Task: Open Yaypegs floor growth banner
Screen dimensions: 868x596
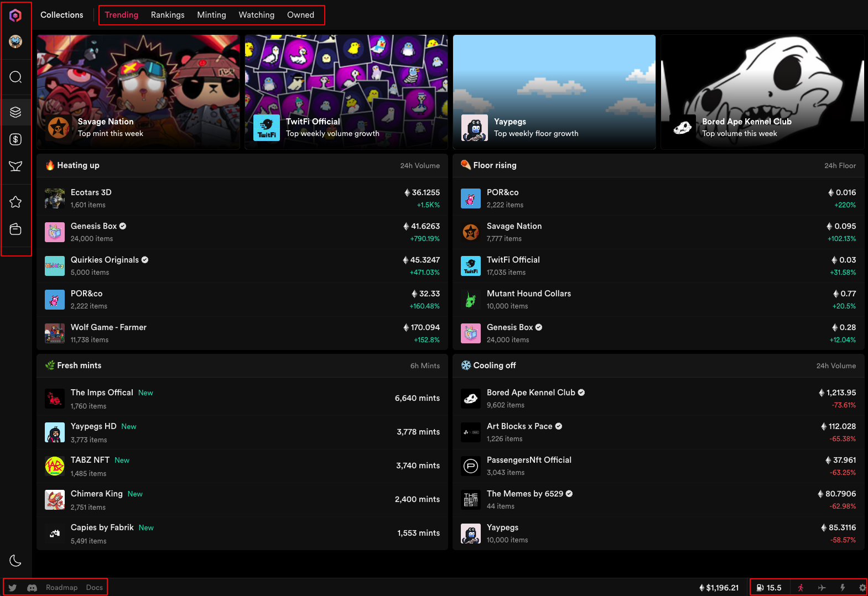Action: 554,92
